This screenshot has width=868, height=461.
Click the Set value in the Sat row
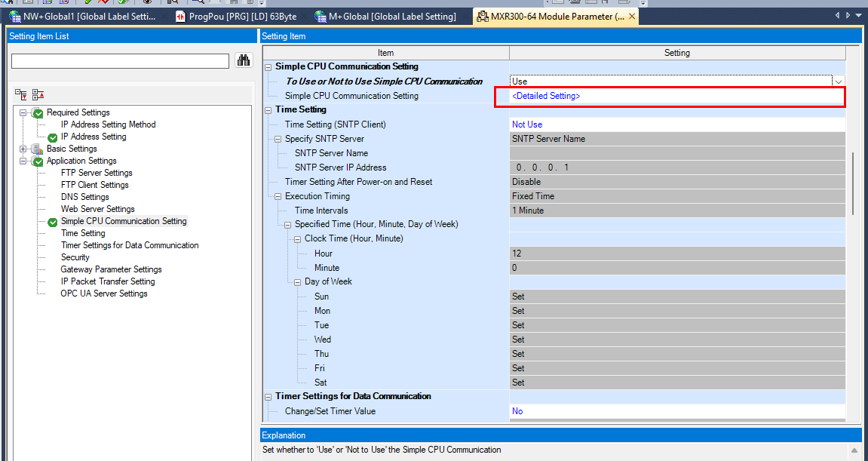[677, 383]
